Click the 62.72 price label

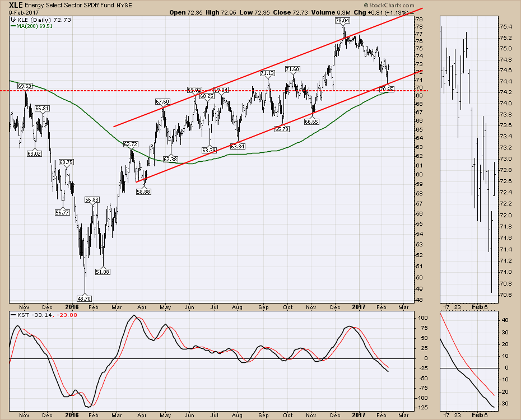click(x=131, y=144)
